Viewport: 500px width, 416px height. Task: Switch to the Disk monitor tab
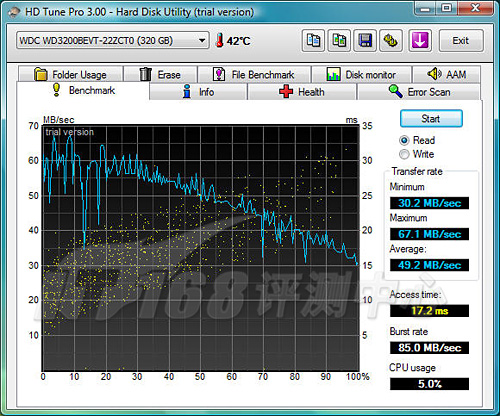[361, 74]
